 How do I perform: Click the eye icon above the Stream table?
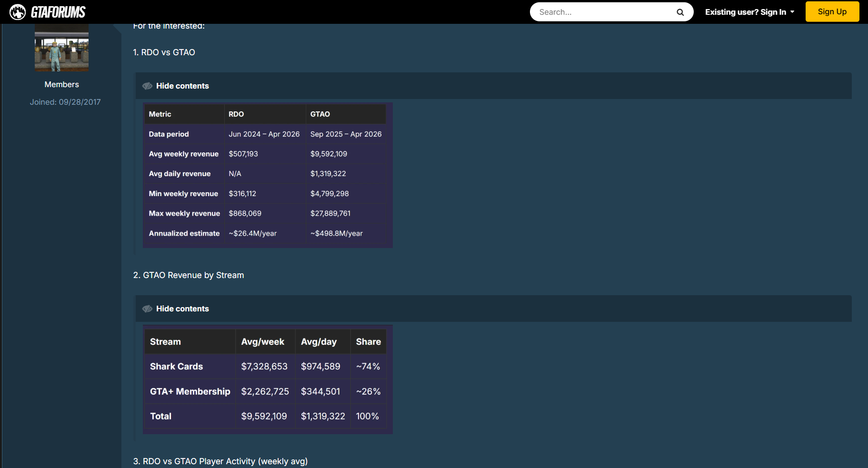(148, 309)
